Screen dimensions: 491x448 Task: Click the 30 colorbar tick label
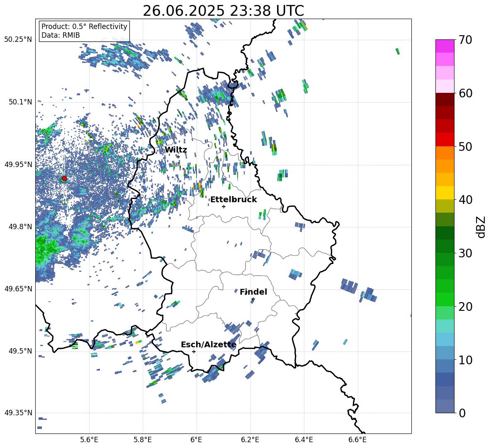[465, 253]
